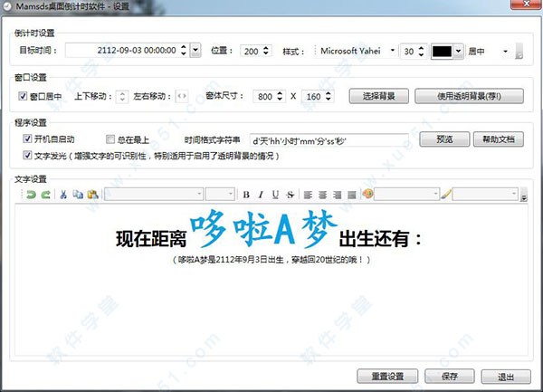Click the subtitle line about 2112年9月3日
This screenshot has width=543, height=392.
(x=271, y=259)
